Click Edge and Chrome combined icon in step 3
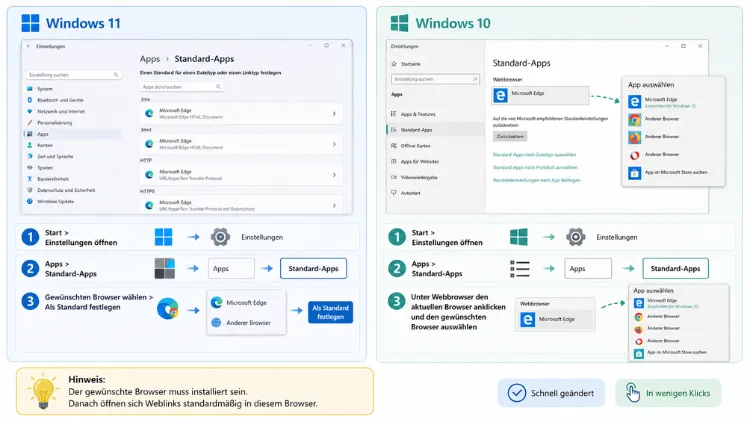This screenshot has height=422, width=750. (x=167, y=309)
